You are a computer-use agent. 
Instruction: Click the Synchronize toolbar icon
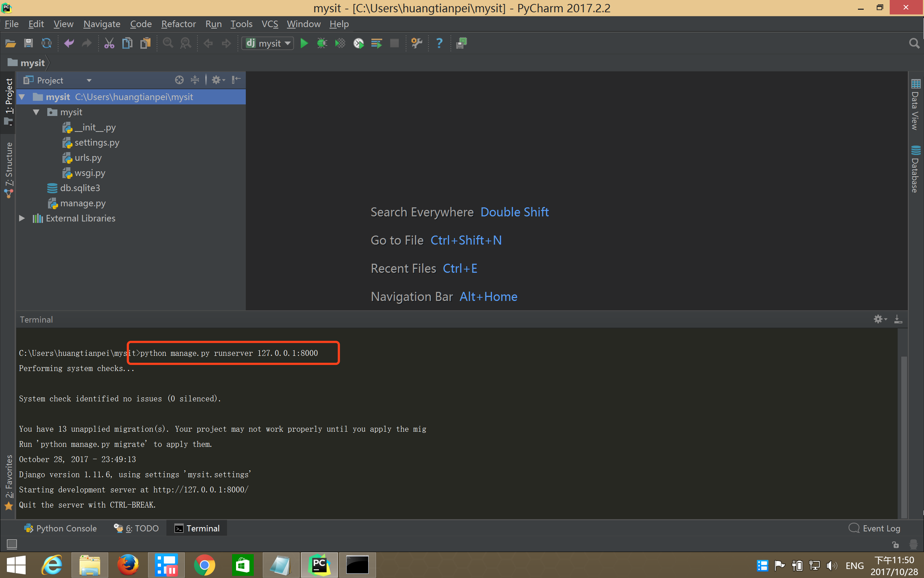click(46, 43)
